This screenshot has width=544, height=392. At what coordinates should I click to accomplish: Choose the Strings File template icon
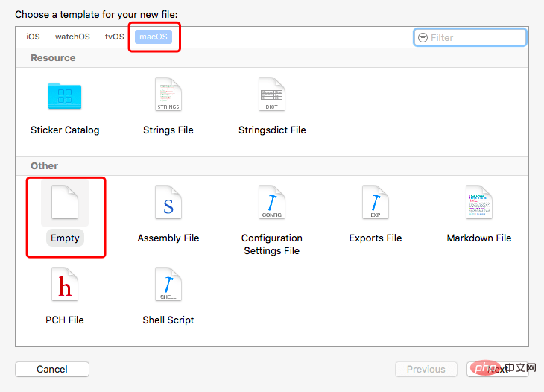click(x=168, y=94)
